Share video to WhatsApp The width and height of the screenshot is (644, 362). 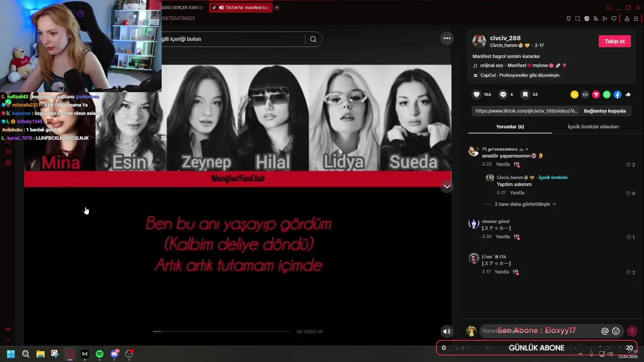click(x=607, y=95)
